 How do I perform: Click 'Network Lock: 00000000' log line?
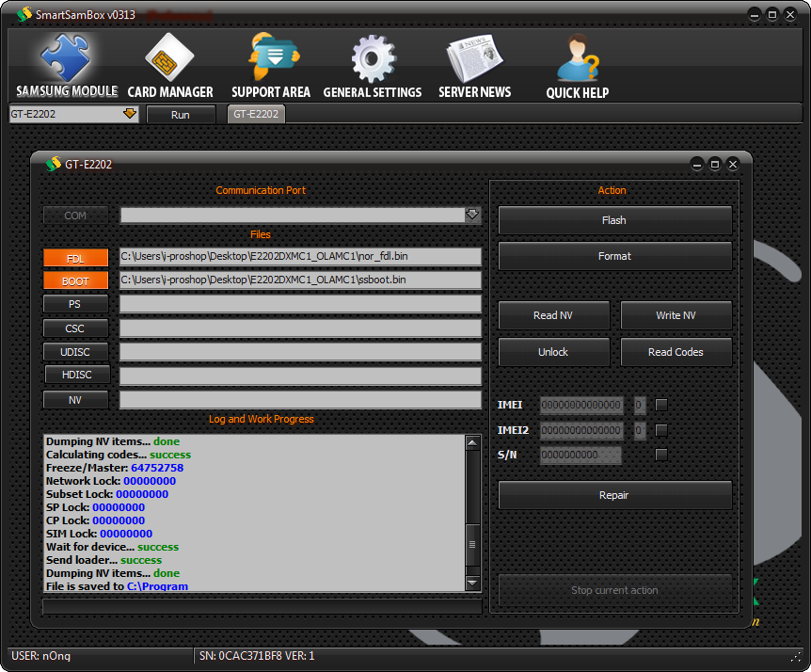[x=111, y=481]
